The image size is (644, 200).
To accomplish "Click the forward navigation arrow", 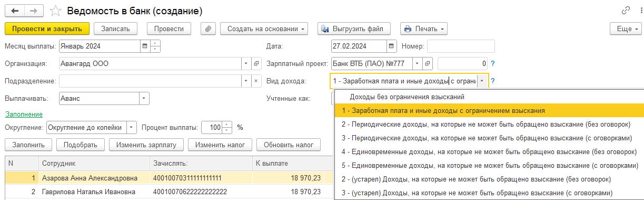I will point(33,11).
